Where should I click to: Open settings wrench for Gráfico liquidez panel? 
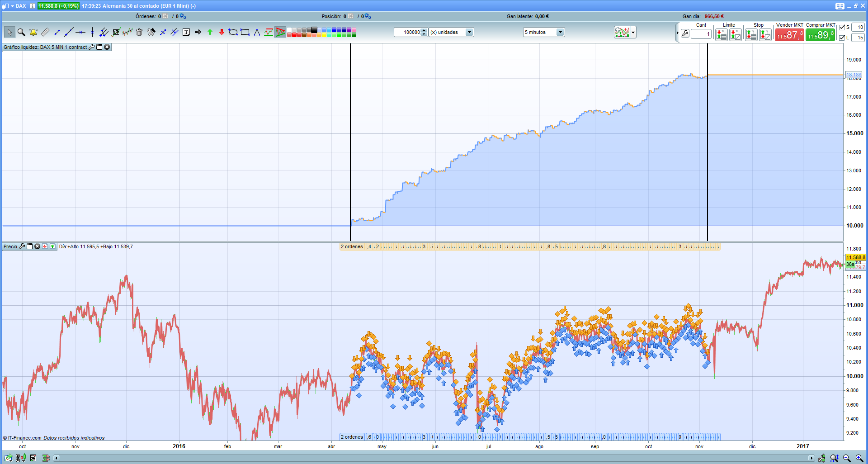tap(92, 47)
